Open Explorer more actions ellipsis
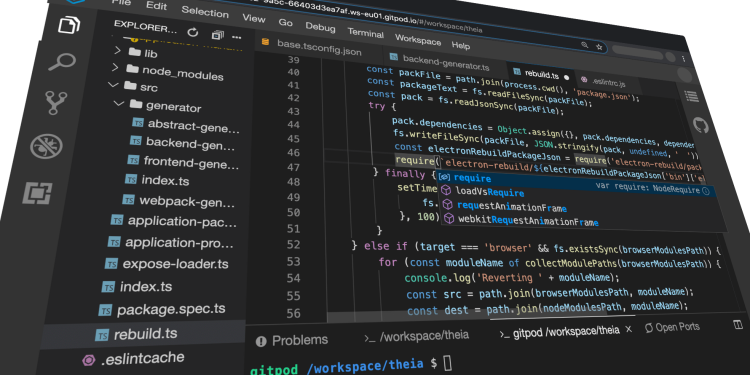This screenshot has height=375, width=750. (x=236, y=36)
